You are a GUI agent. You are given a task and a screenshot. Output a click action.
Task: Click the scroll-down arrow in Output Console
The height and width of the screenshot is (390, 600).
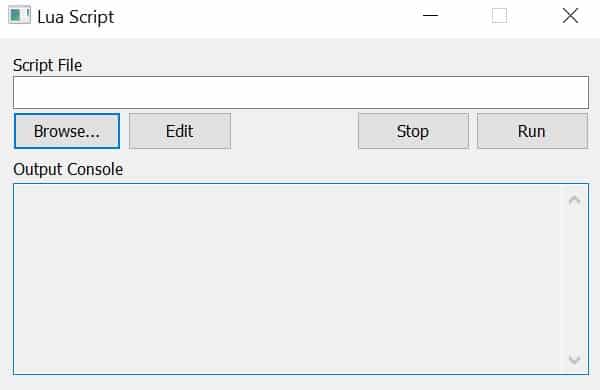[x=574, y=359]
